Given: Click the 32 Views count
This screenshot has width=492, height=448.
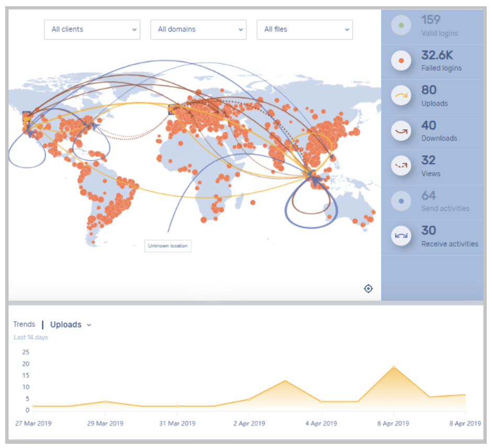Looking at the screenshot, I should pos(428,160).
